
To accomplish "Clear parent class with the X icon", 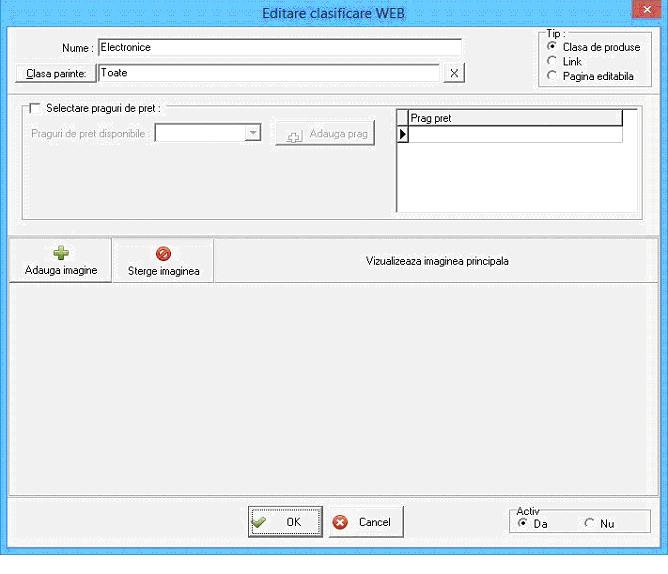I will (453, 73).
